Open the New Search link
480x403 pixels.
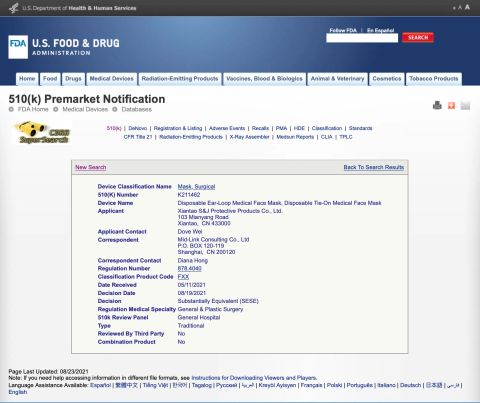coord(91,167)
